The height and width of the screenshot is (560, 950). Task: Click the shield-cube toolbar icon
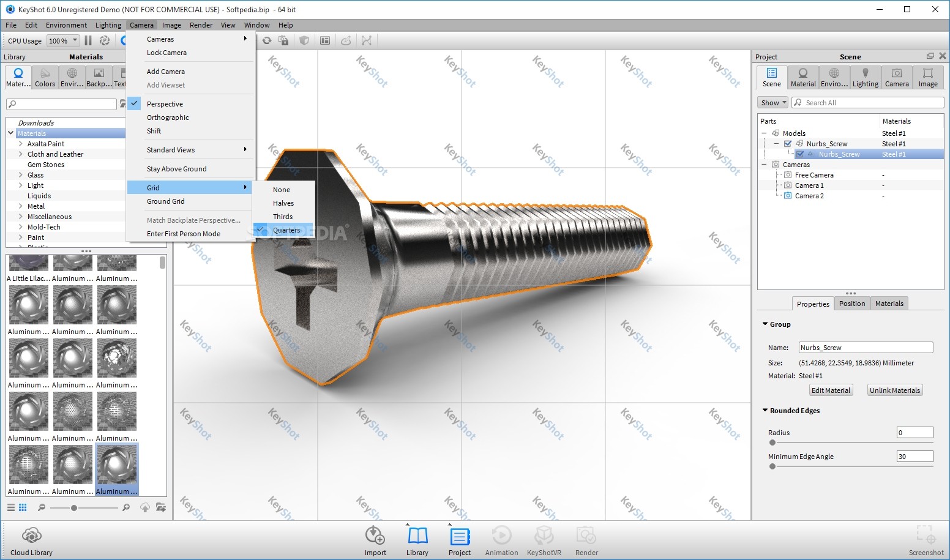coord(304,40)
